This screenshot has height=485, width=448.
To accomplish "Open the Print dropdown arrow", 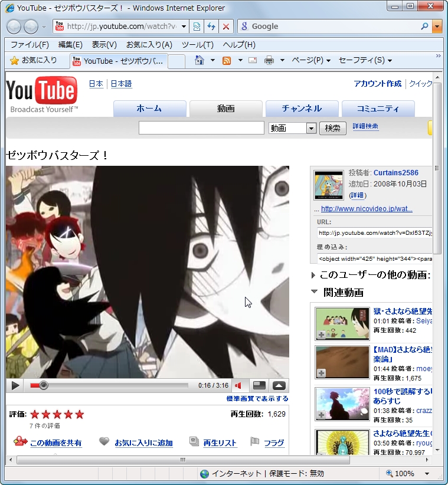I will tap(282, 60).
